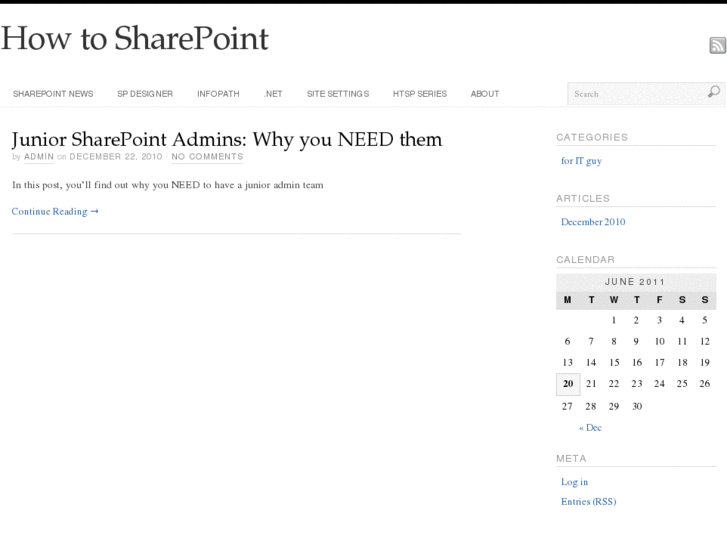Click the RSS feed icon
Screen dimensions: 727x545
pyautogui.click(x=717, y=45)
